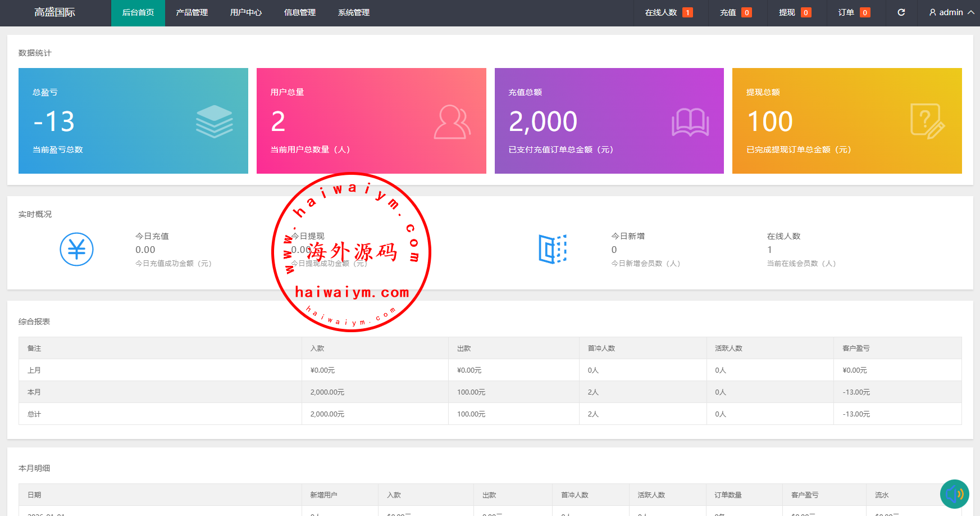Screen dimensions: 980x516
Task: Click the users icon on total users card
Action: coord(452,121)
